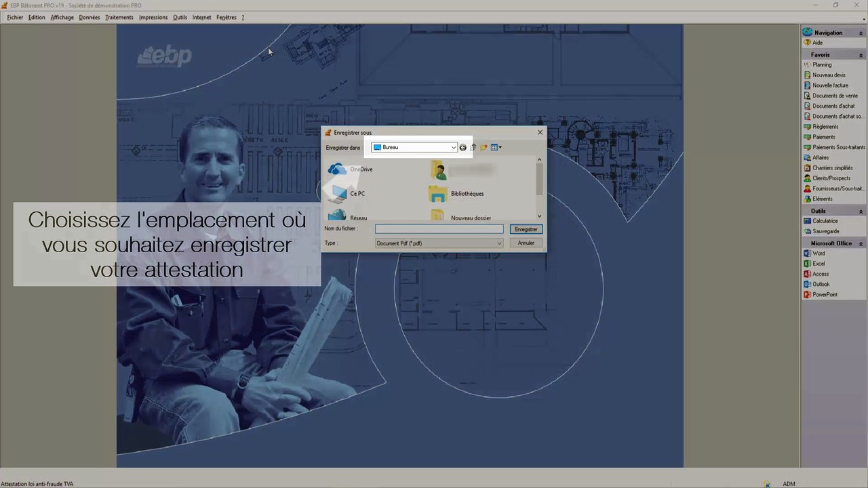Open the Eléments icon

pos(807,199)
